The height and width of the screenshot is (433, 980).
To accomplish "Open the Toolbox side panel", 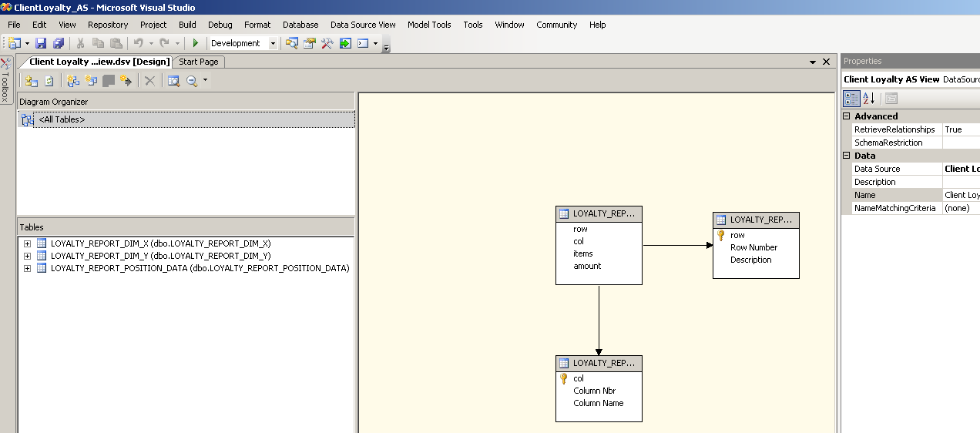I will tap(6, 81).
